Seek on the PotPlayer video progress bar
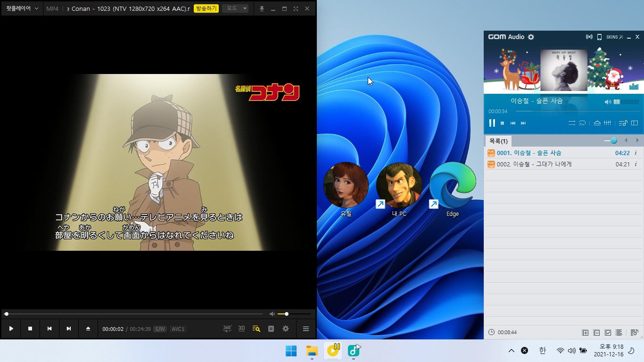Screen dimensions: 644x362 point(134,314)
